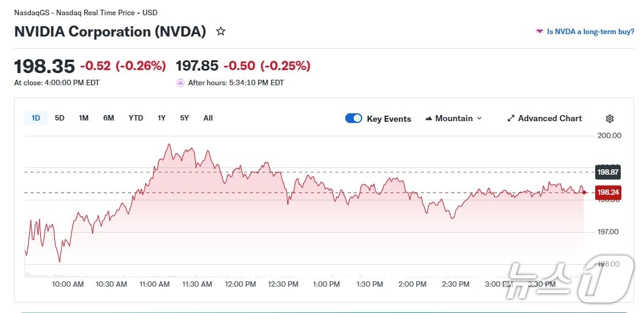
Task: Click the Advanced Chart expand arrows icon
Action: pyautogui.click(x=511, y=119)
